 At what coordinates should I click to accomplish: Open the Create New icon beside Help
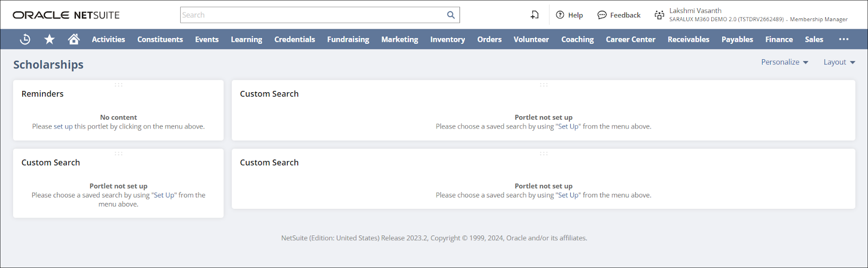point(535,15)
